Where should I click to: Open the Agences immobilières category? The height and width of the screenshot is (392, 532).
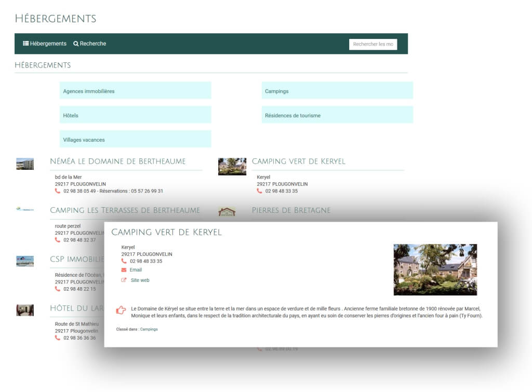tap(136, 90)
